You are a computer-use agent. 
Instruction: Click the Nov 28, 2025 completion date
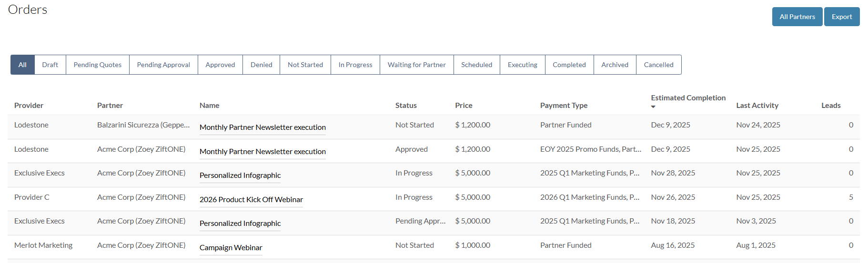[673, 173]
